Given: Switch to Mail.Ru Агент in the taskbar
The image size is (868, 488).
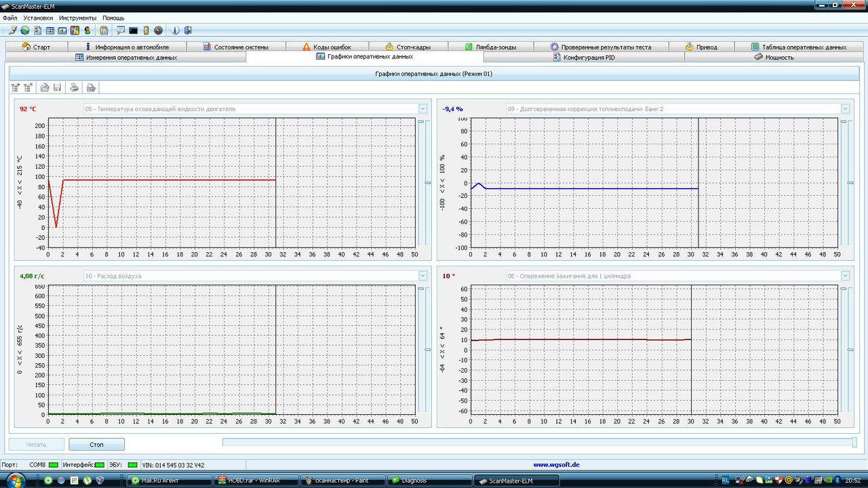Looking at the screenshot, I should click(x=168, y=481).
